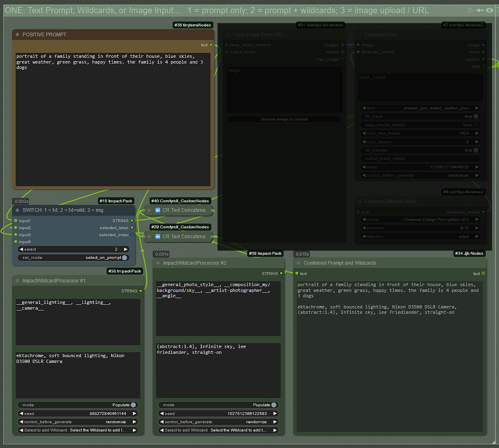The width and height of the screenshot is (499, 448).
Task: Decrease seed value in ImpactWildcardProcessor #1
Action: point(21,413)
